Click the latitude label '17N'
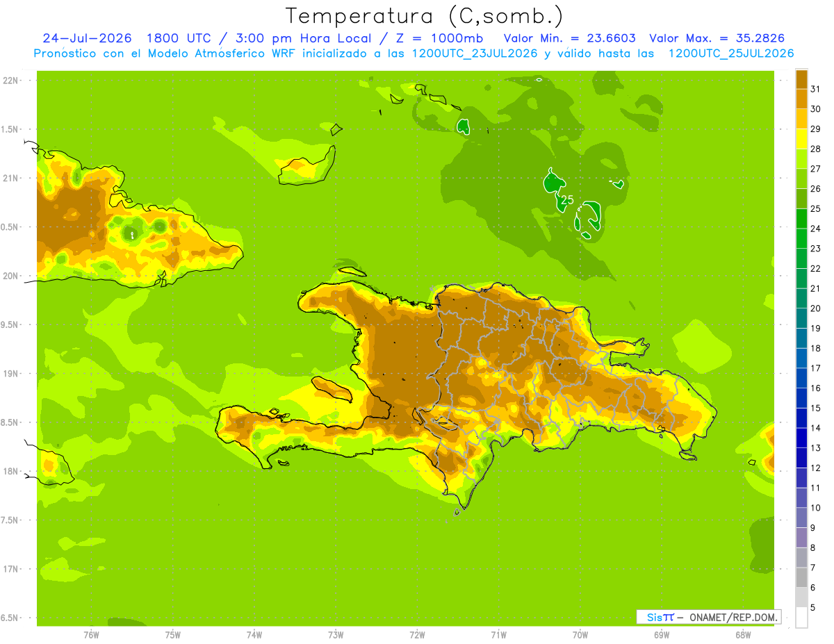Image resolution: width=834 pixels, height=644 pixels. pyautogui.click(x=11, y=569)
